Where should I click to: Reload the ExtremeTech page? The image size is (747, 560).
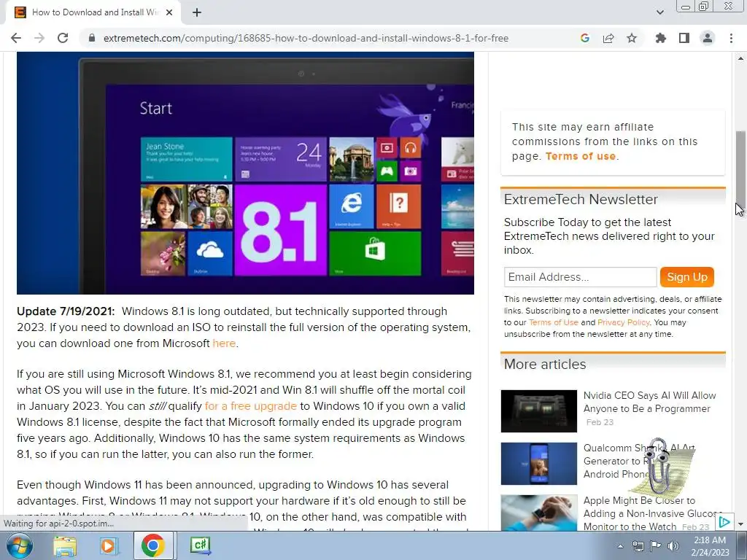click(x=63, y=38)
